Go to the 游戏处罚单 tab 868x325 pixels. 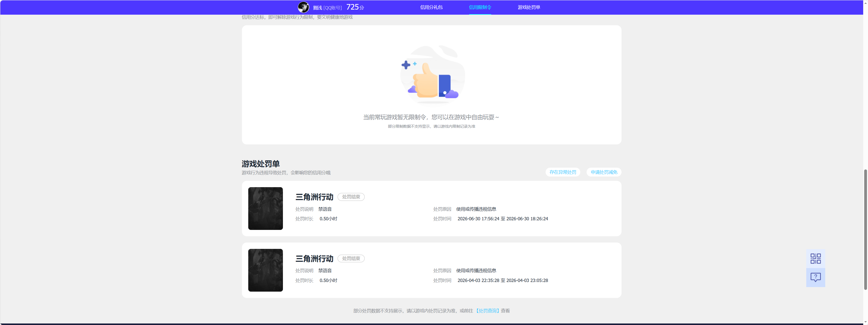(529, 7)
